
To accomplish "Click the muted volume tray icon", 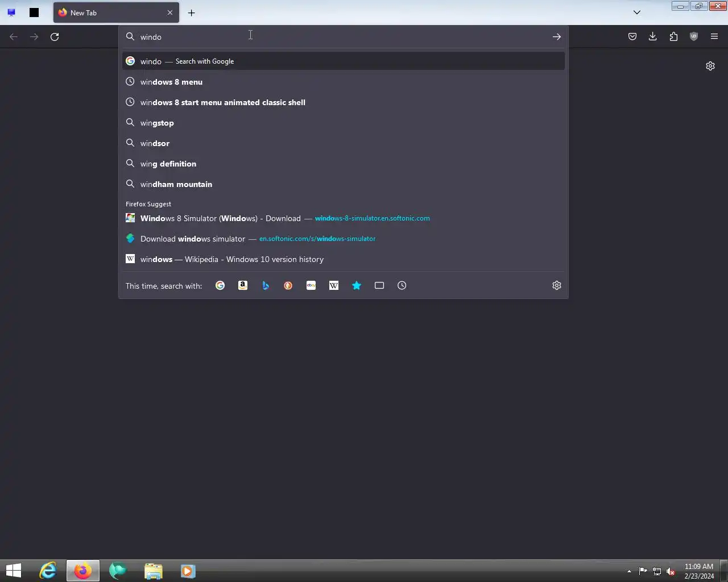I will coord(671,571).
